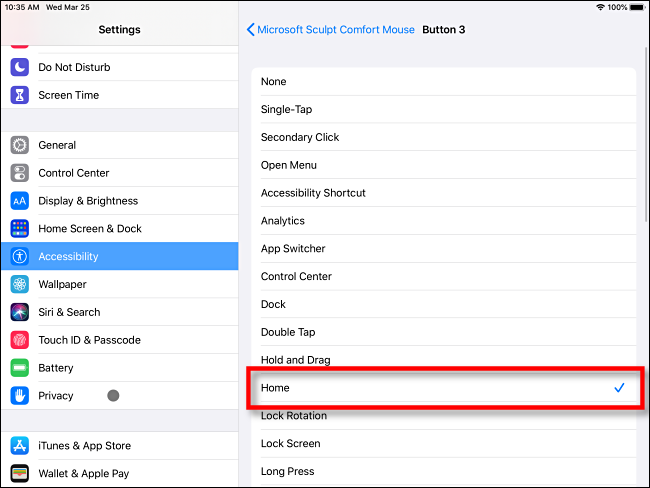The image size is (650, 488).
Task: Pick Secondary Click from the list
Action: (x=441, y=137)
